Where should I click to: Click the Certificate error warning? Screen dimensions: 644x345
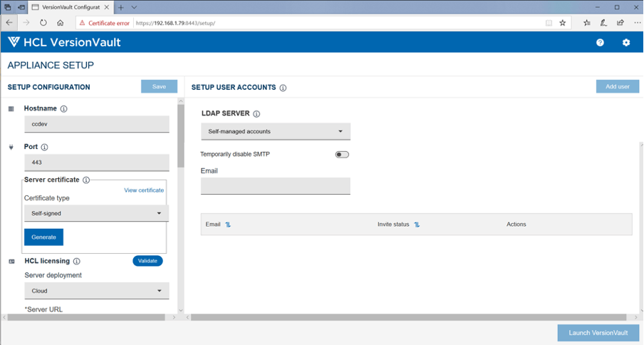(x=104, y=23)
